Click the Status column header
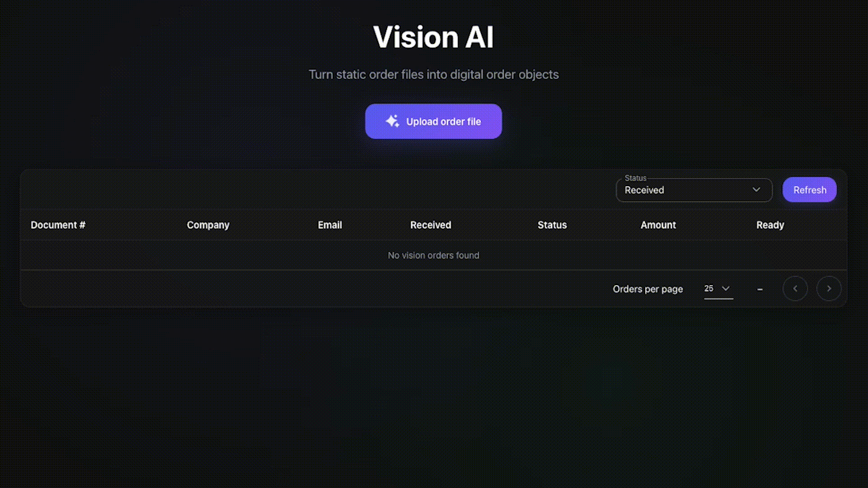Viewport: 868px width, 488px height. [552, 225]
